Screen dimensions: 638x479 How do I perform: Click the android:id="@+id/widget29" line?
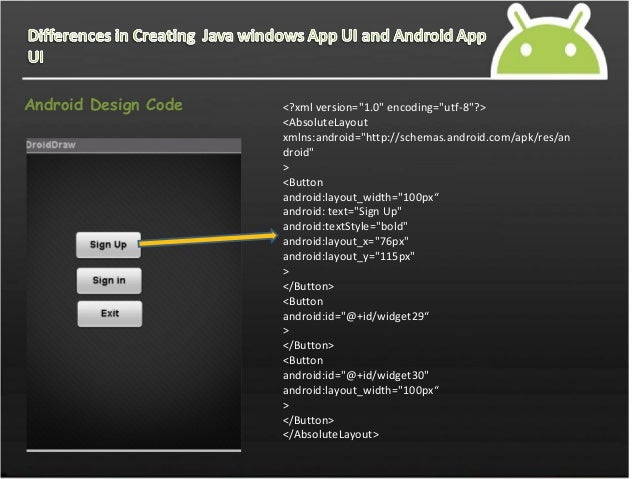click(356, 316)
